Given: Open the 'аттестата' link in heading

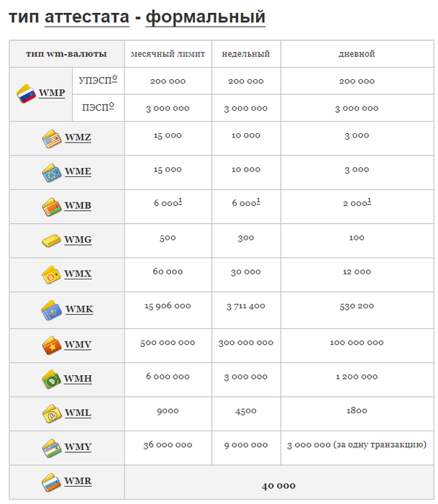Looking at the screenshot, I should tap(86, 17).
